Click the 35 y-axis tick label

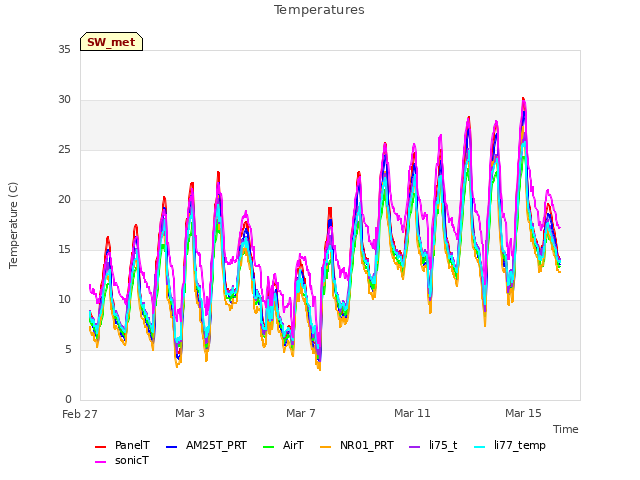(64, 49)
